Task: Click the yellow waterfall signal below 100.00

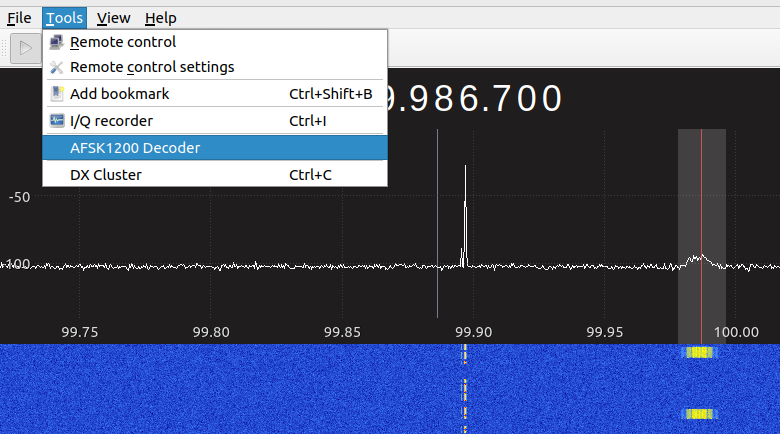Action: [x=698, y=352]
